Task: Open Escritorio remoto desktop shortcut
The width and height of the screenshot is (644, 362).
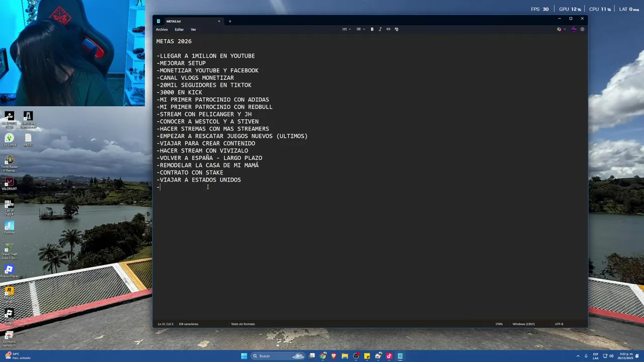Action: click(9, 339)
